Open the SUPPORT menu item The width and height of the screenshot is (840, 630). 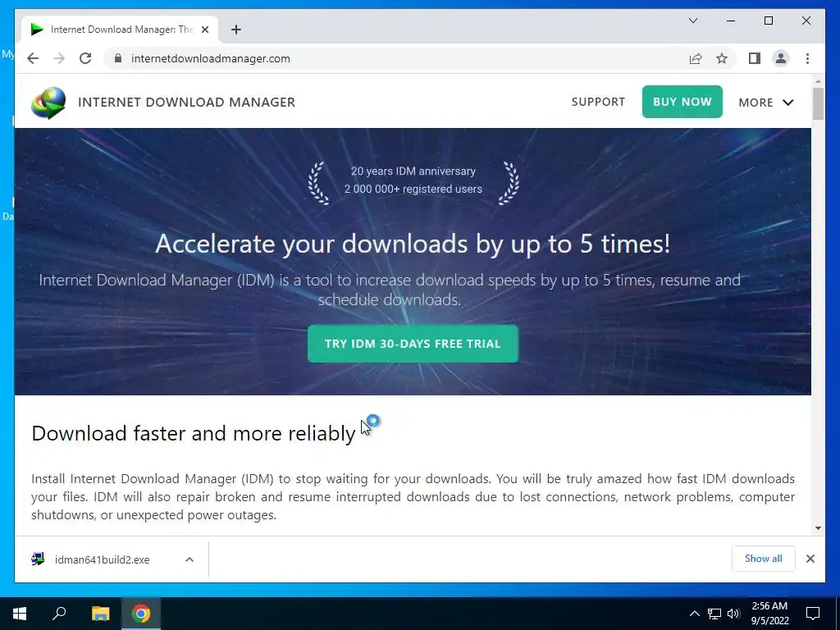point(598,102)
